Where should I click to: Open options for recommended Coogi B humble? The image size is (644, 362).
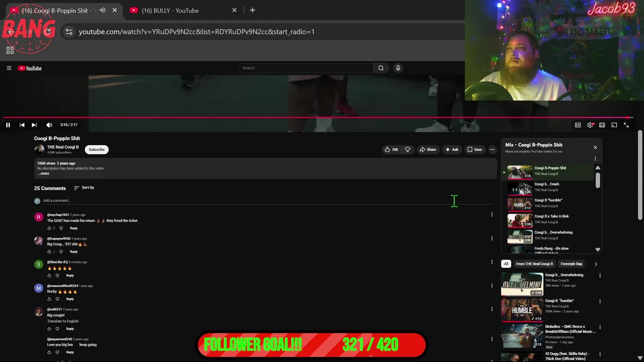(x=600, y=301)
